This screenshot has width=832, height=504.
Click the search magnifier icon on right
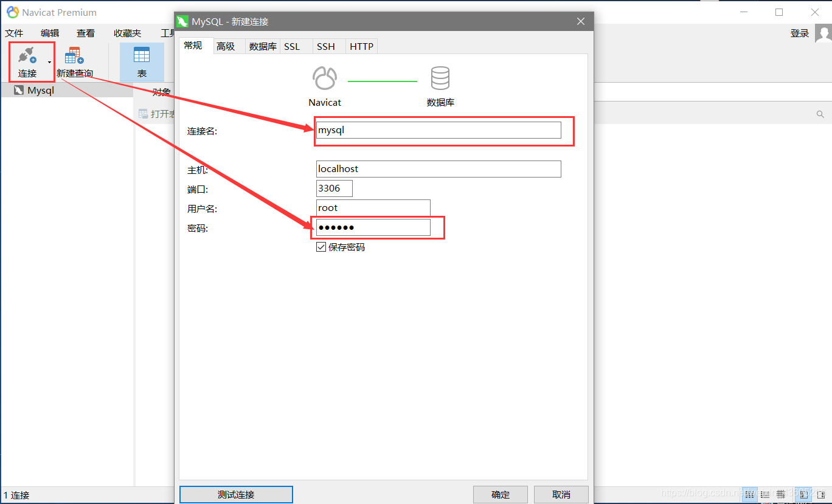click(x=820, y=114)
